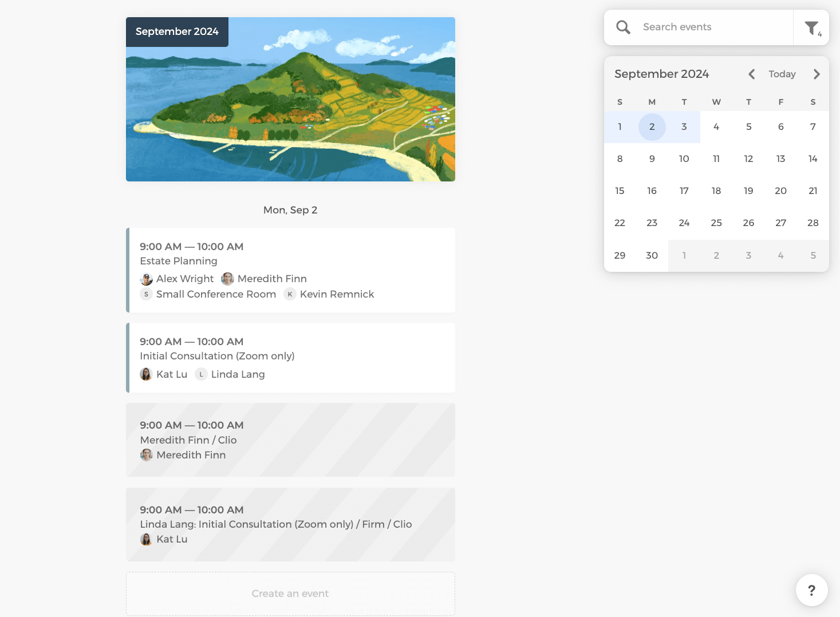Open the Estate Planning event card
The width and height of the screenshot is (840, 617).
pos(290,270)
